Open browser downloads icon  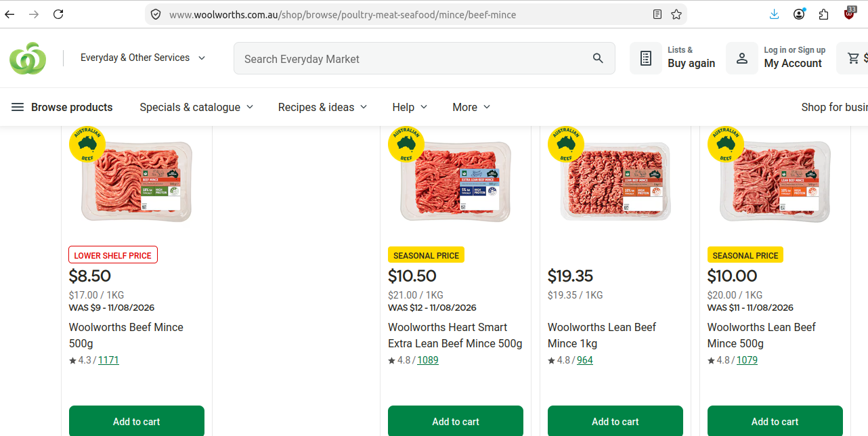[x=775, y=14]
